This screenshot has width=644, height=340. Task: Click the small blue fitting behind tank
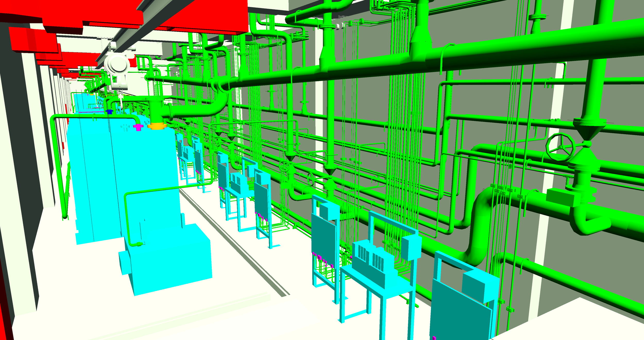[109, 112]
